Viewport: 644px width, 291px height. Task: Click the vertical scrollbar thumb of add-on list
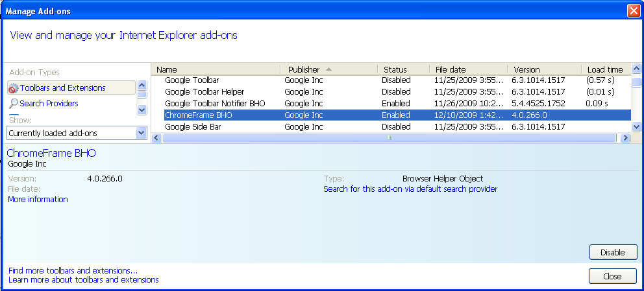click(636, 82)
